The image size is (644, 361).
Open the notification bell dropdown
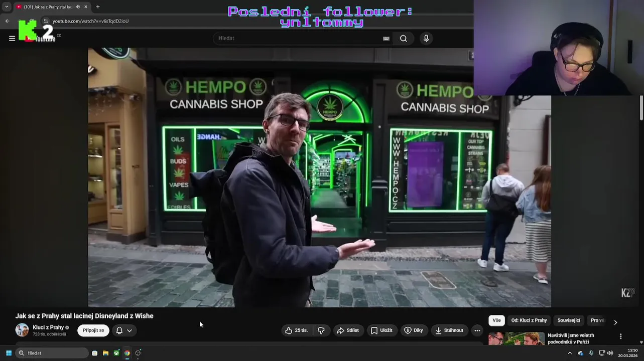[124, 330]
